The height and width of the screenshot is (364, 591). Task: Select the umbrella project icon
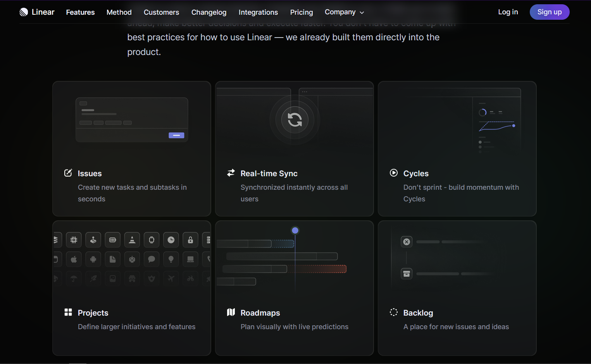tap(74, 279)
